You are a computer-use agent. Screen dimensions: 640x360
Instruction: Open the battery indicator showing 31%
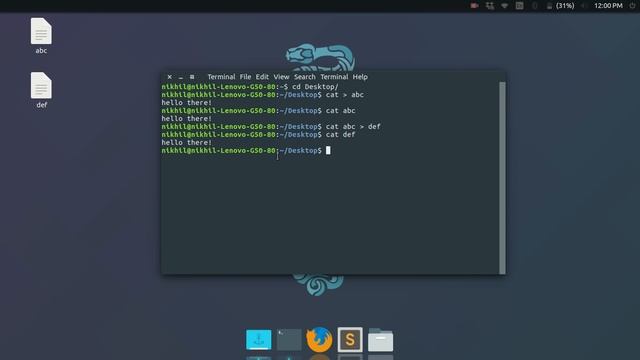560,6
